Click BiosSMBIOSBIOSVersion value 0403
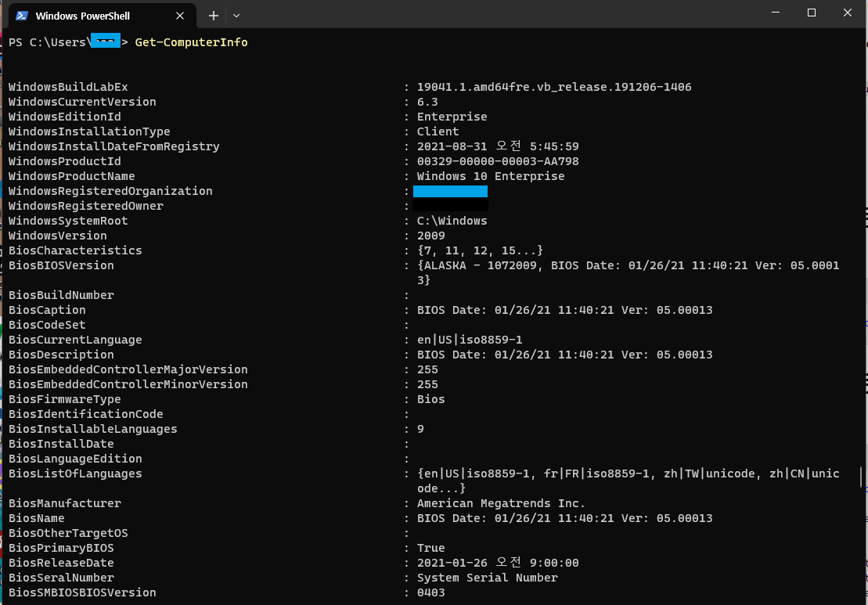 pos(430,592)
